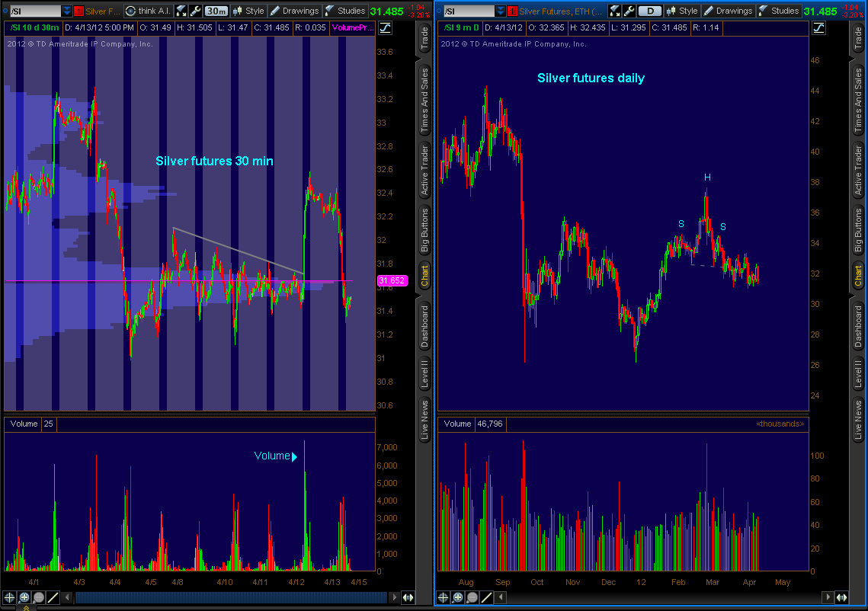
Task: Open the wrench settings icon in right daily chart
Action: point(628,11)
